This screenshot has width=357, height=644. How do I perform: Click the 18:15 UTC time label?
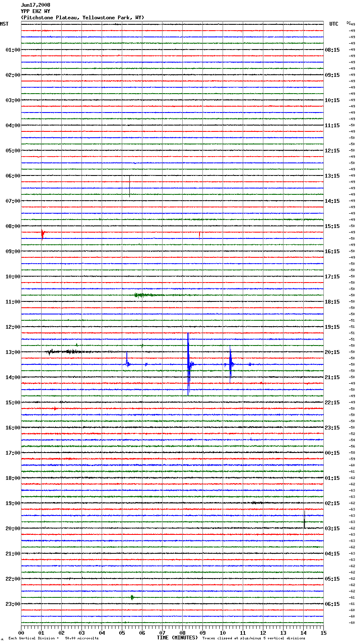coord(332,302)
